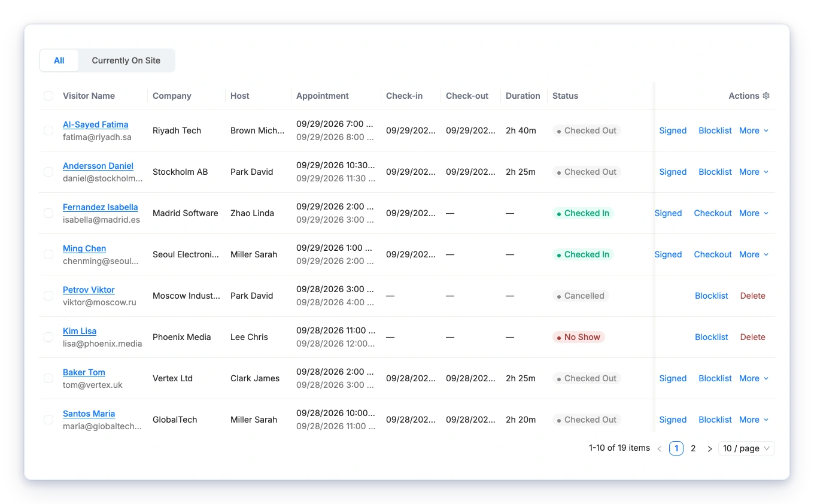This screenshot has width=814, height=504.
Task: Expand More menu for Al-Sayed Fatima
Action: [754, 130]
